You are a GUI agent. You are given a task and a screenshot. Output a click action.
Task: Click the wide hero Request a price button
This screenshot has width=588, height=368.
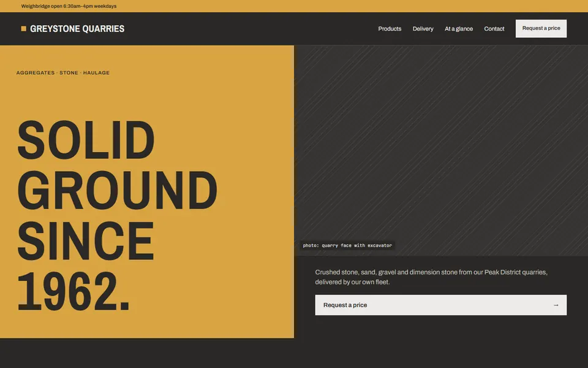point(440,305)
